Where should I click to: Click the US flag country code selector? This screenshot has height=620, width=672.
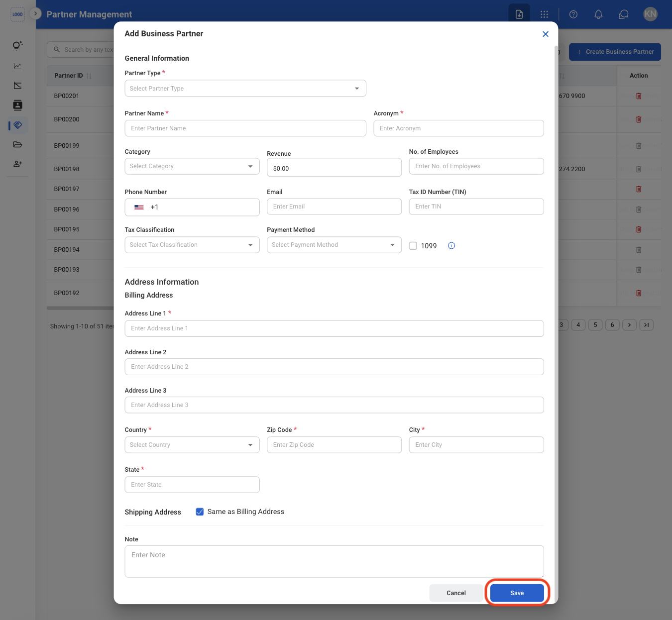pyautogui.click(x=139, y=207)
